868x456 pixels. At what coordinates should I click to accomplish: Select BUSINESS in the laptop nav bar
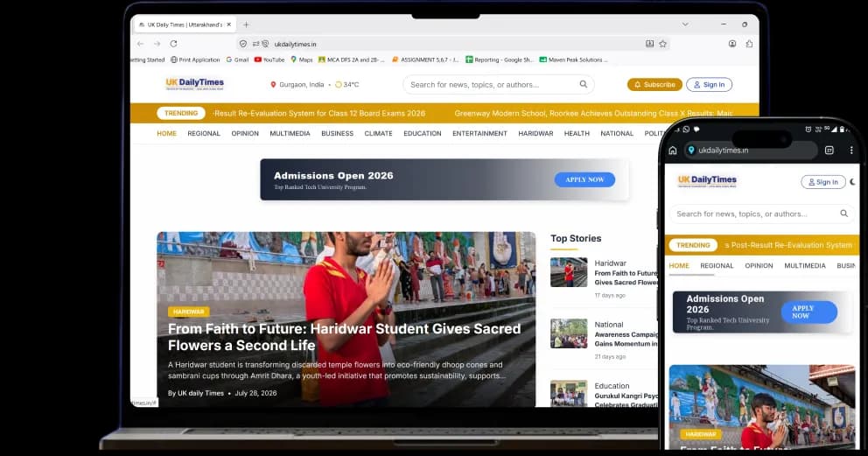(337, 133)
